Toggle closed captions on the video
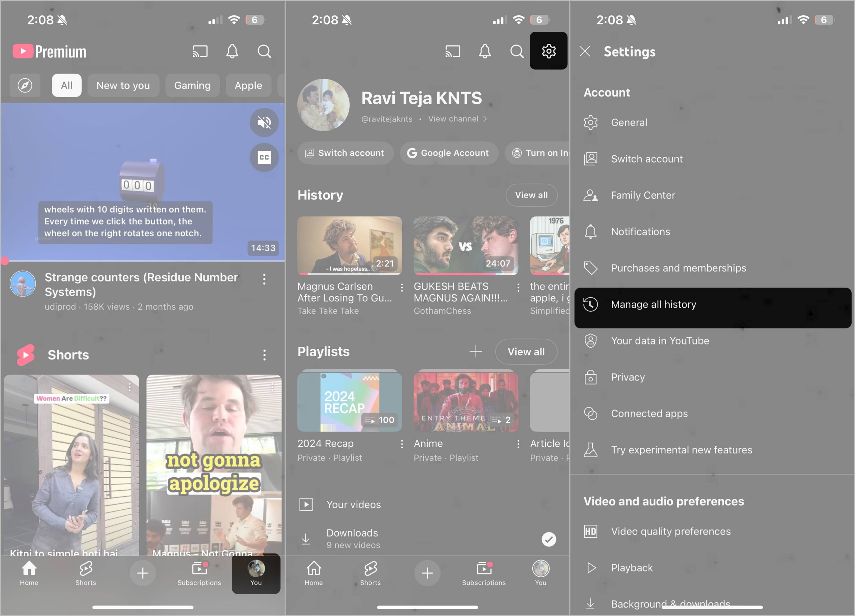 click(x=264, y=157)
